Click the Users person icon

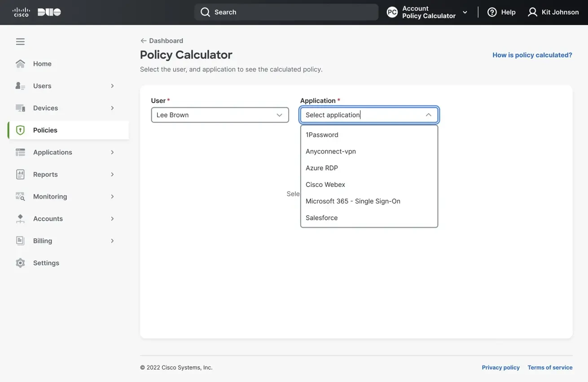[20, 85]
